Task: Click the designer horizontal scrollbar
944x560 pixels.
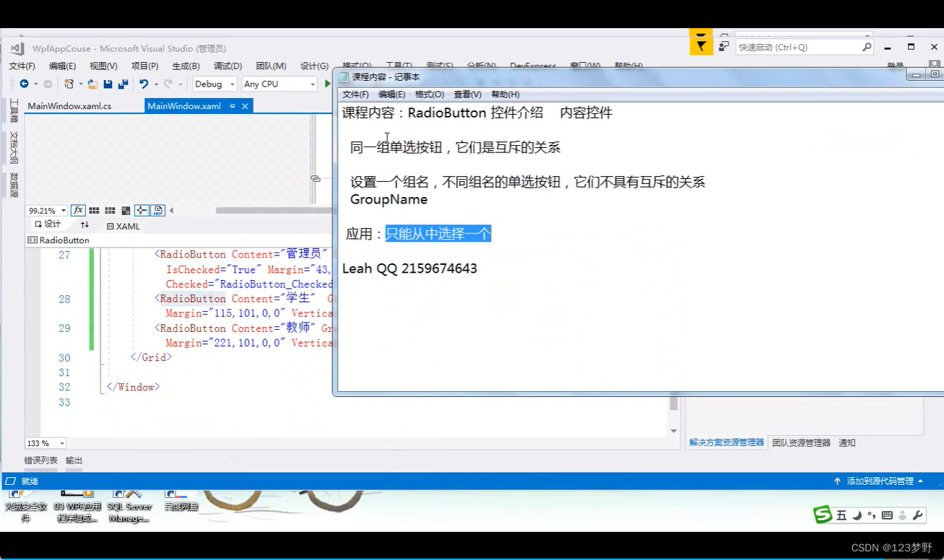Action: [273, 211]
